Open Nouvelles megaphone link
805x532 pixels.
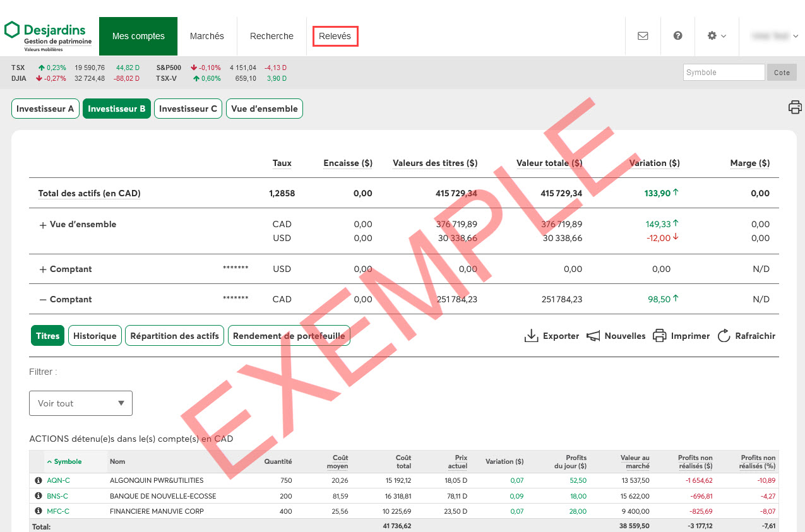(x=616, y=336)
